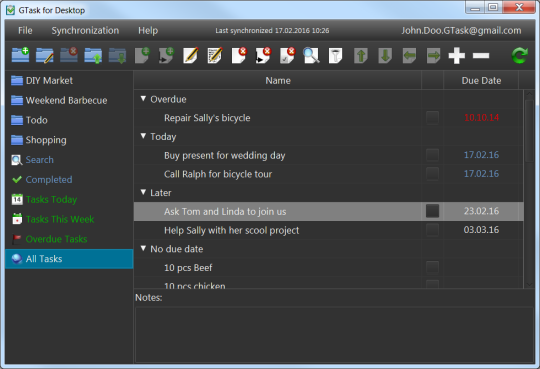540x369 pixels.
Task: Sort by the Name column header
Action: pyautogui.click(x=278, y=81)
